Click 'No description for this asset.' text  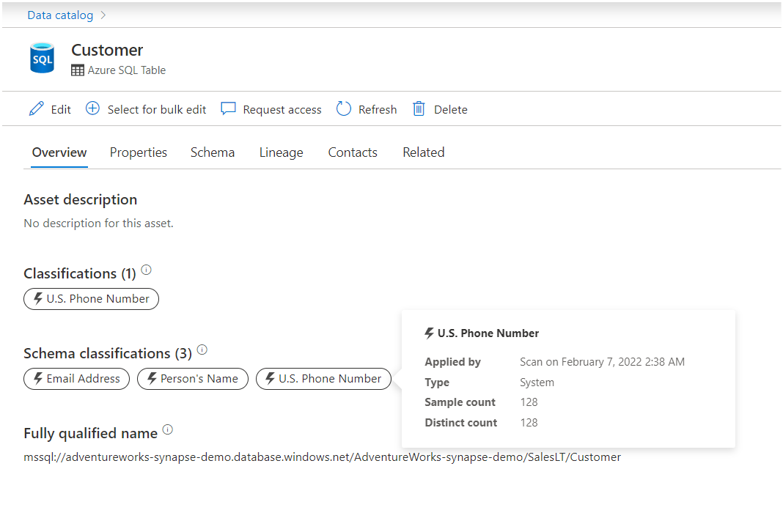[x=98, y=223]
